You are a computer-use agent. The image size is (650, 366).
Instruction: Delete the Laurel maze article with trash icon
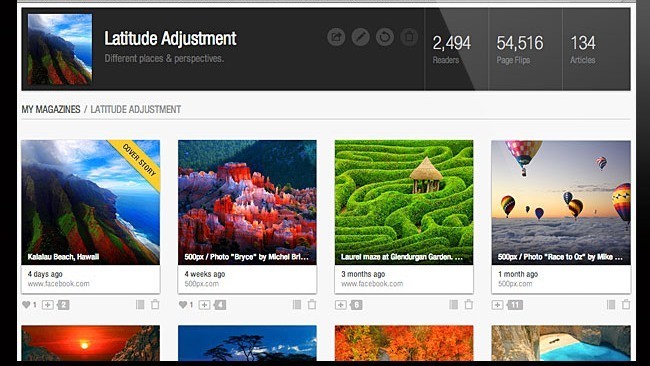click(468, 304)
